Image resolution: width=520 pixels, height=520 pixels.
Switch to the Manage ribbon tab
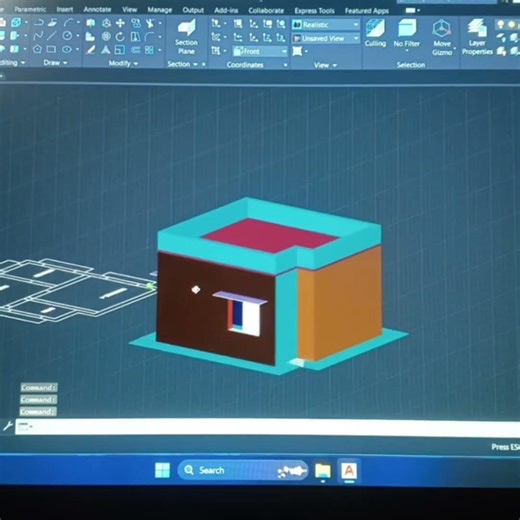click(x=160, y=10)
